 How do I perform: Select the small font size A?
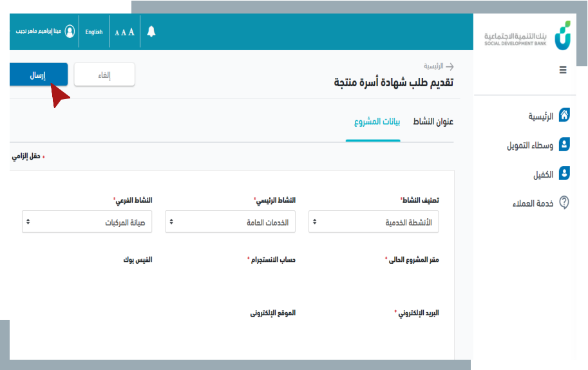point(117,33)
